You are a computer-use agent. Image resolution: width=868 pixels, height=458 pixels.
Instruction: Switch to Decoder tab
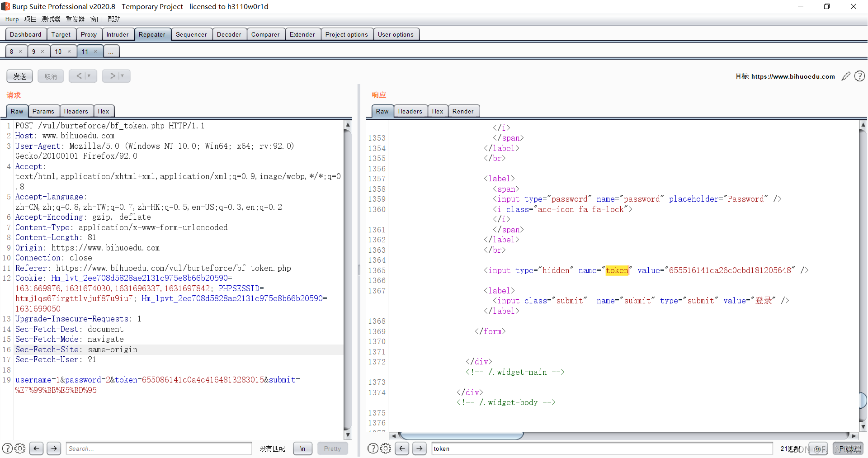pos(229,34)
